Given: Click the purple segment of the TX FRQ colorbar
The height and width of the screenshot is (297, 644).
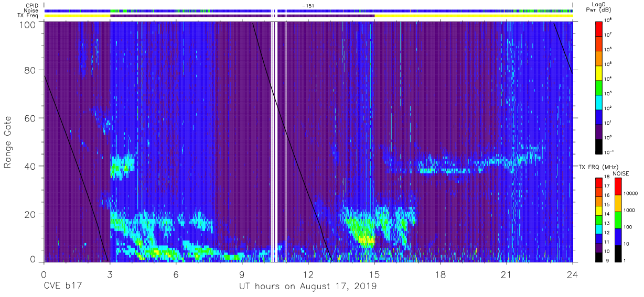Looking at the screenshot, I should pyautogui.click(x=599, y=248).
